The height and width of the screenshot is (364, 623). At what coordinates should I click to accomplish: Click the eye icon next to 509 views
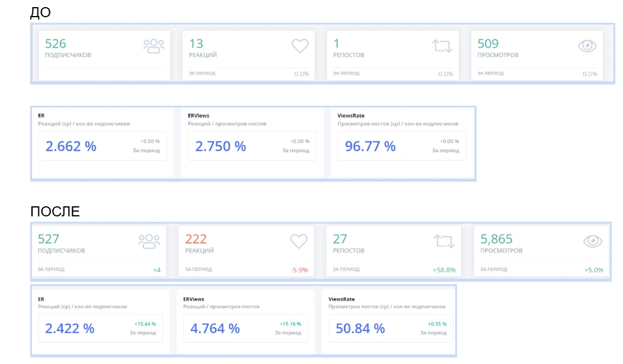[587, 46]
